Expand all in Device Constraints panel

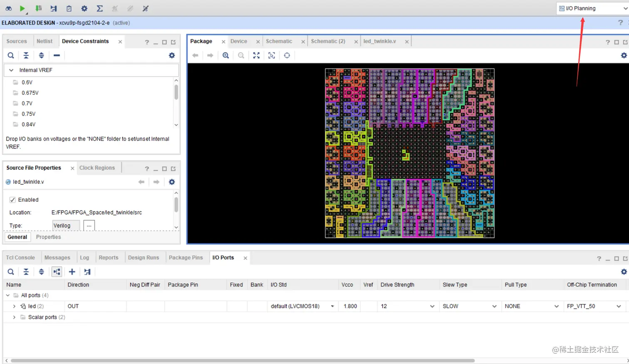pos(41,55)
